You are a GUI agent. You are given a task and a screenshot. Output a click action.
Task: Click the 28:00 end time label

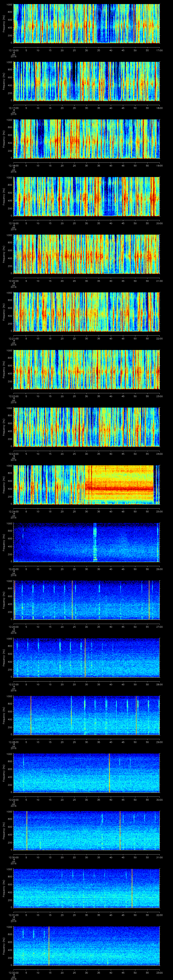coord(160,684)
